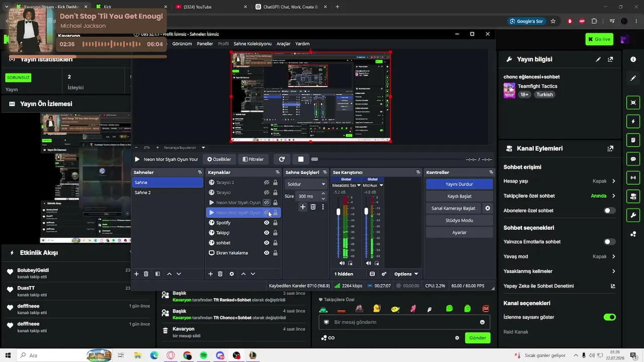Viewport: 644px width, 362px height.
Task: Add a new source in Kaynaklar
Action: [211, 274]
